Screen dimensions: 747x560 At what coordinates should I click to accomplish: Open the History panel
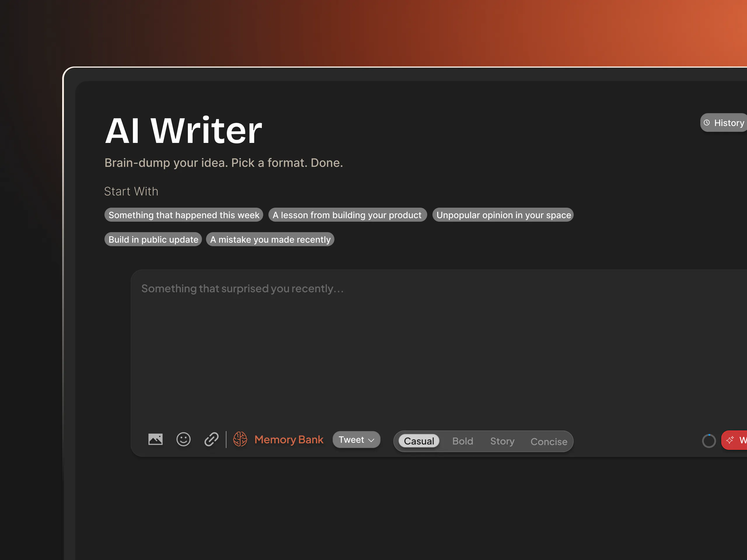(724, 123)
